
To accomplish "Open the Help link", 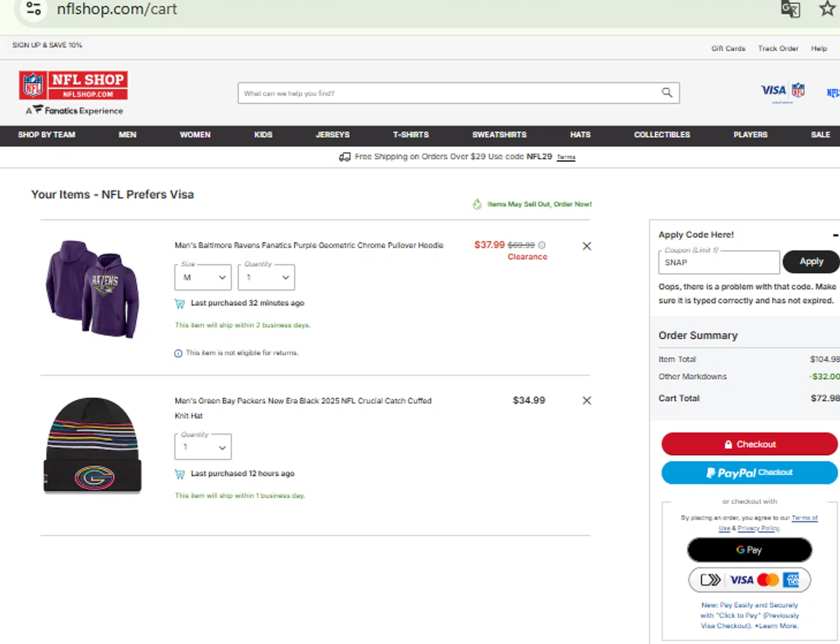I will pyautogui.click(x=819, y=49).
